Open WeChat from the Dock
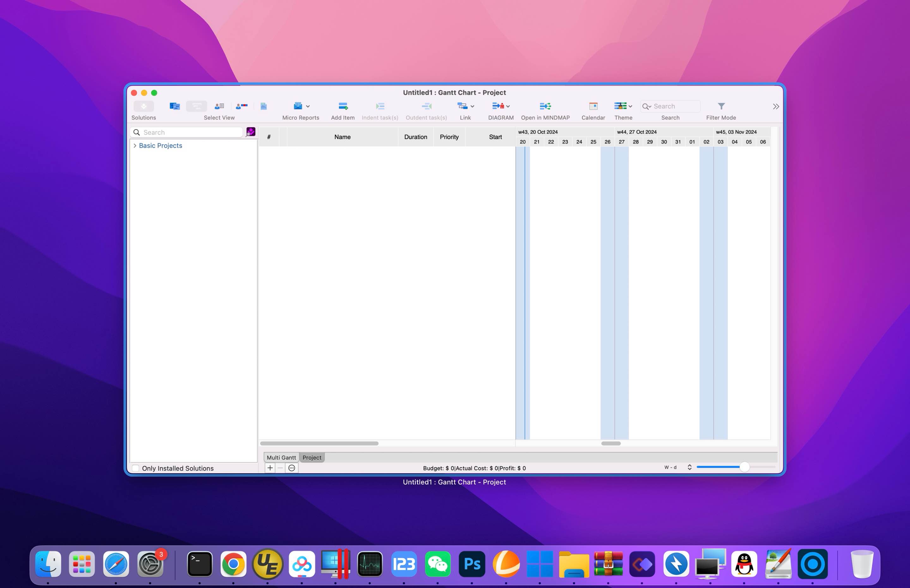 (x=438, y=564)
